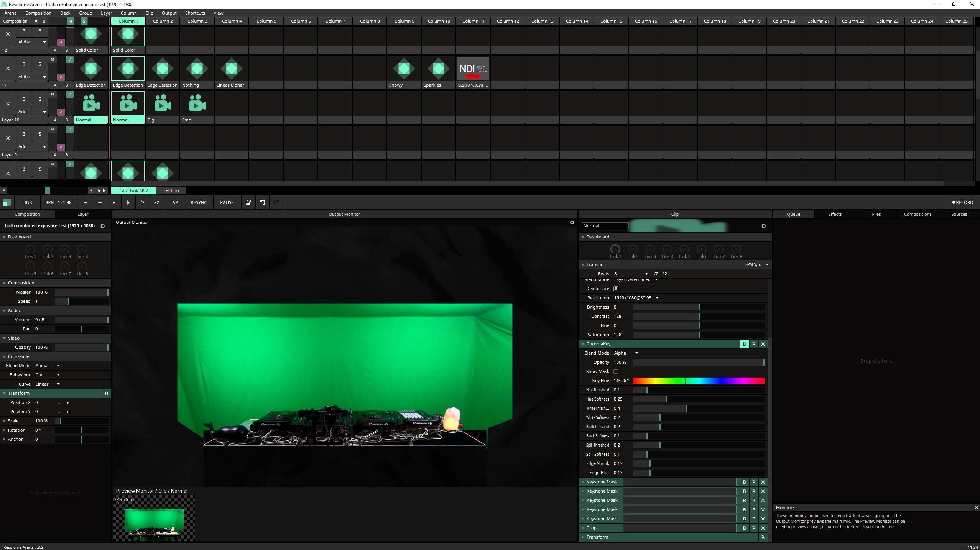Open the Shortcuts menu
This screenshot has width=980, height=550.
[195, 13]
